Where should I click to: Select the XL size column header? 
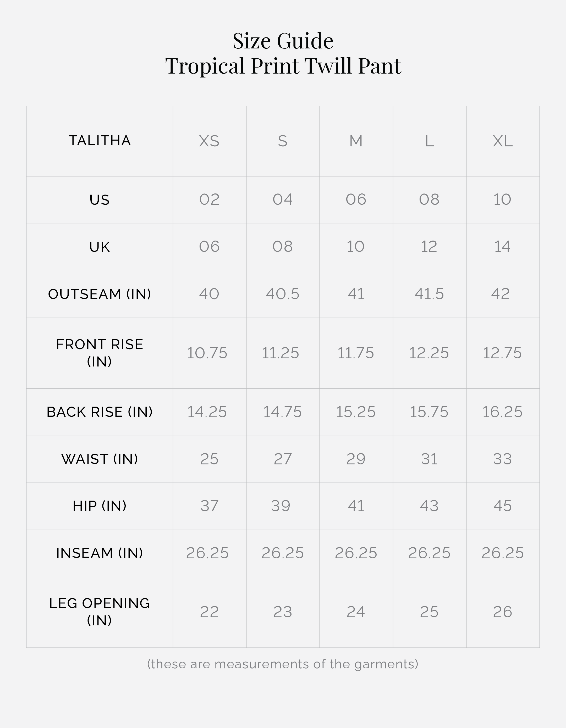502,141
